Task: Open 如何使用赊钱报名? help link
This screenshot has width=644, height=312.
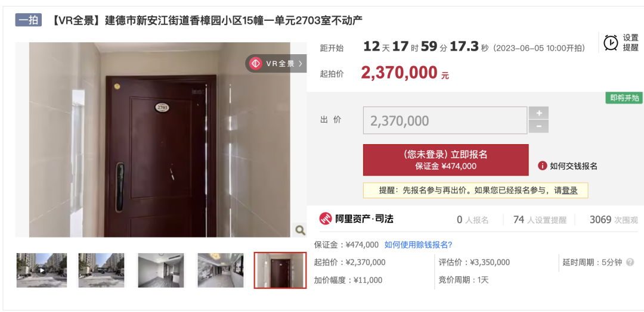Action: 418,245
